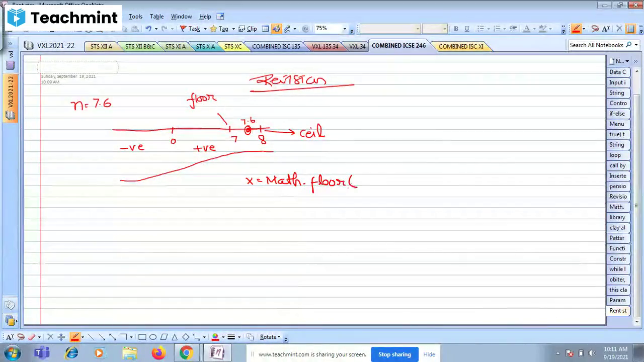Switch to the COMBINED ISC XI notebook tab
The height and width of the screenshot is (362, 644).
coord(460,46)
